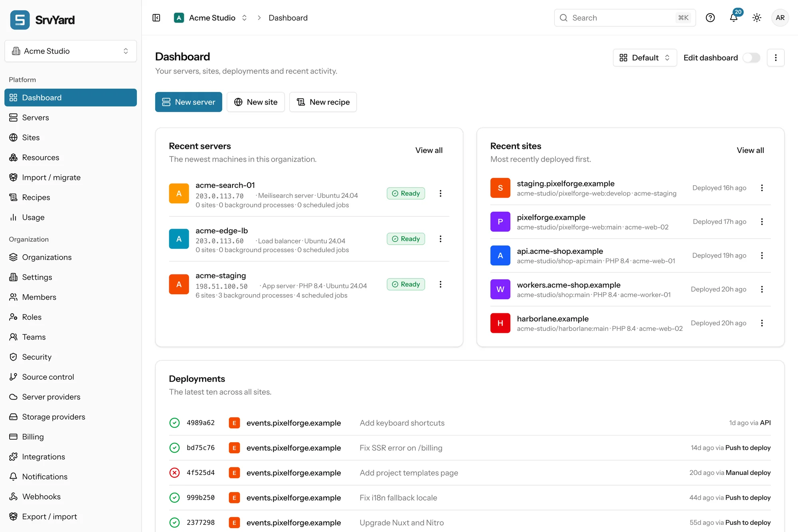The height and width of the screenshot is (532, 798).
Task: Open events.pixelforge.example in the 999b250 row
Action: pos(294,498)
